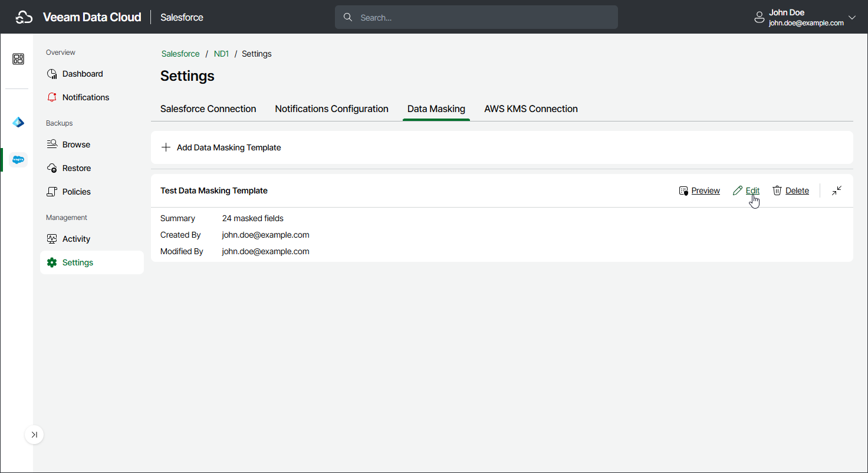
Task: Click the Veeam Data Cloud title text
Action: 92,17
